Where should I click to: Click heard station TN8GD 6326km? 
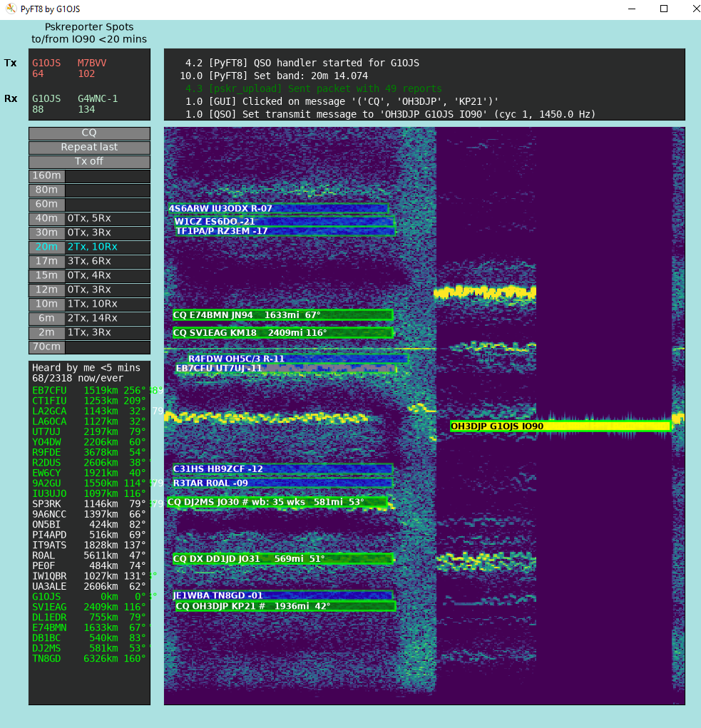88,658
